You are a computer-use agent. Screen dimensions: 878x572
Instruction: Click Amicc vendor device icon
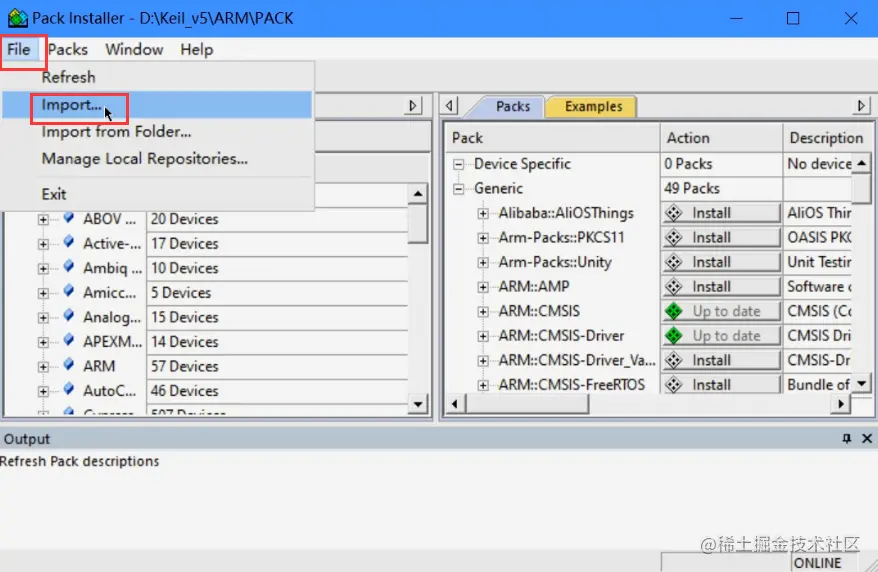(x=69, y=292)
